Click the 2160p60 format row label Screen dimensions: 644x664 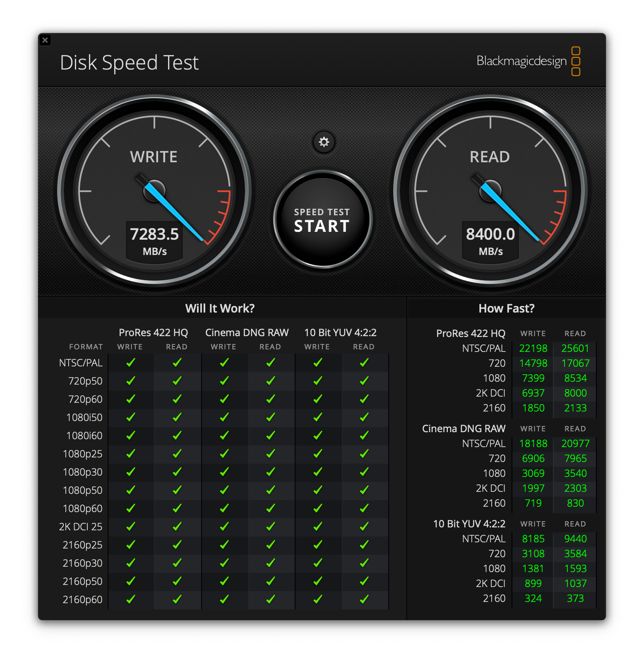pyautogui.click(x=82, y=600)
